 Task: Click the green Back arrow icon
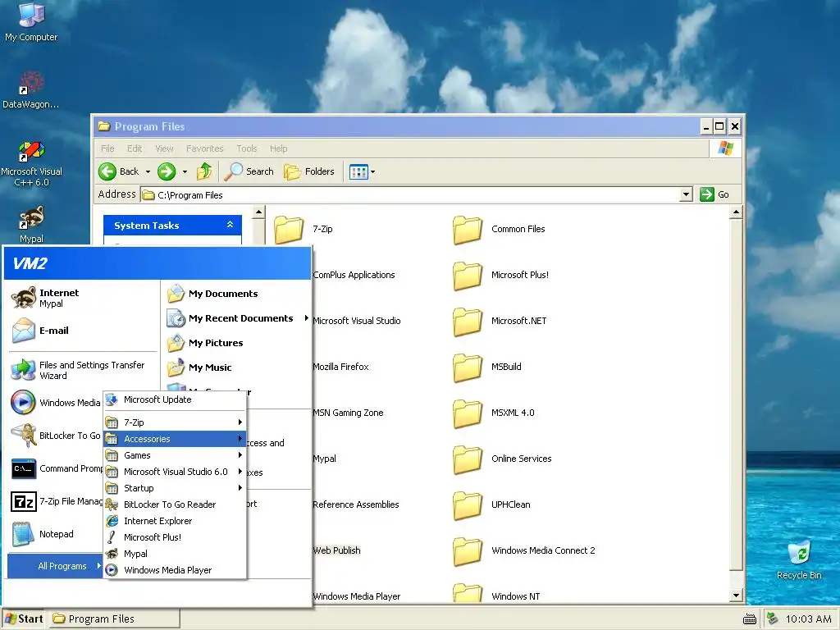(107, 171)
